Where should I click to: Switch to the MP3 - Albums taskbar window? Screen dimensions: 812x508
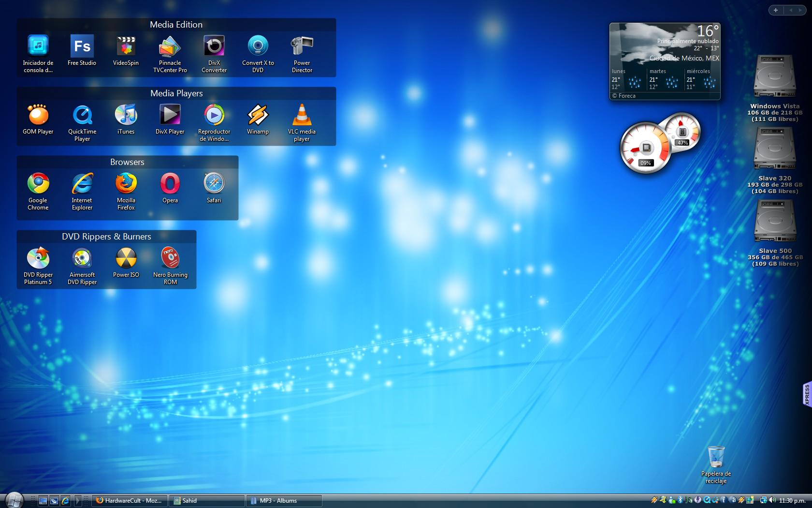[x=284, y=501]
